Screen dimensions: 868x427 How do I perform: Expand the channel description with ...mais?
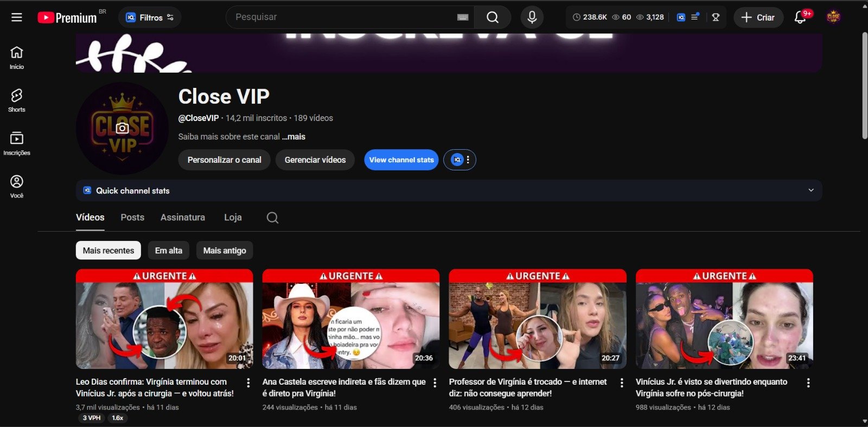(x=294, y=137)
